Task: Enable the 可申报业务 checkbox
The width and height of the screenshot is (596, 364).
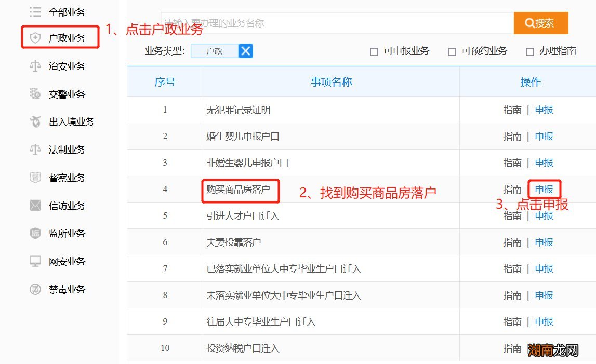Action: click(373, 51)
